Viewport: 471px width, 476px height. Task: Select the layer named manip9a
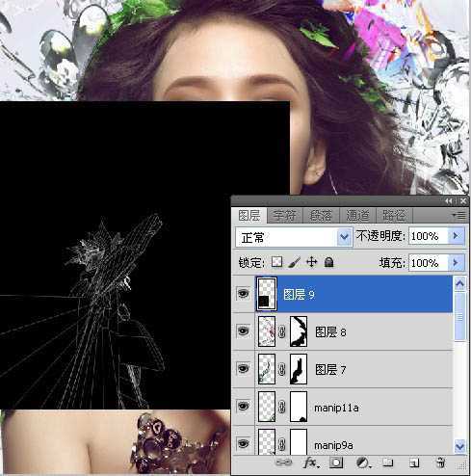click(333, 445)
